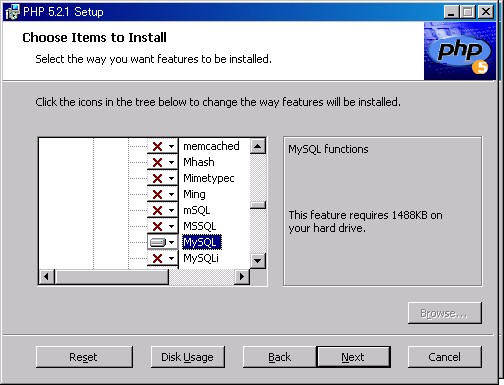This screenshot has height=385, width=504.
Task: Proceed with the Next button
Action: [x=353, y=357]
